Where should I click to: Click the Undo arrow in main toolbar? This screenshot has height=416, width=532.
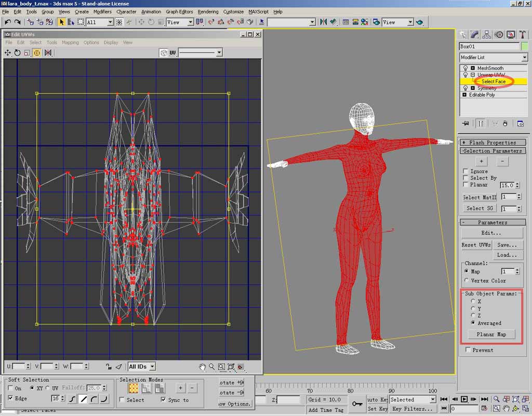7,22
